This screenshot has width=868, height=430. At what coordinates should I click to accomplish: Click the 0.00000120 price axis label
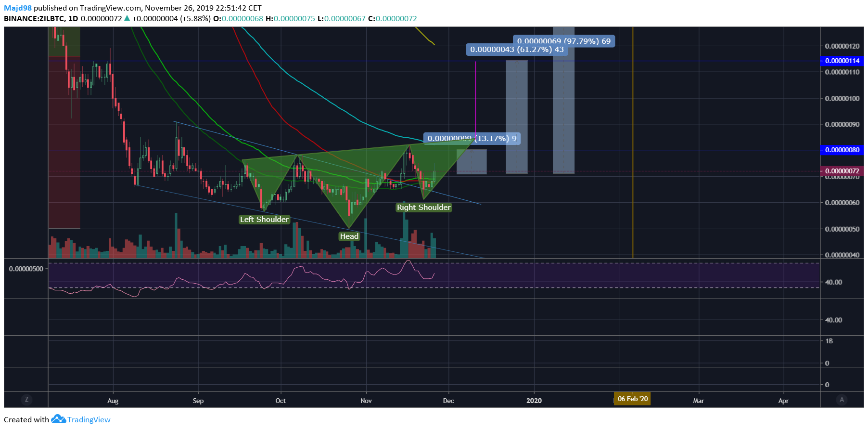pos(842,46)
